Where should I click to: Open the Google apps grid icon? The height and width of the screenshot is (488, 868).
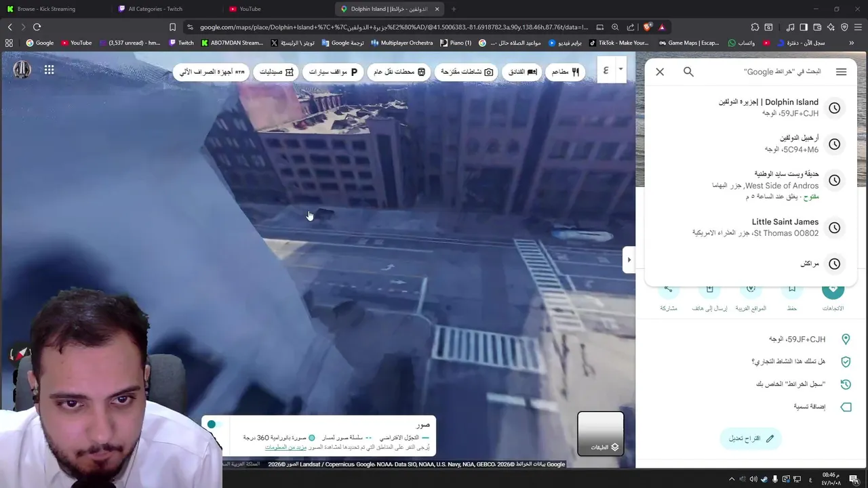coord(49,69)
